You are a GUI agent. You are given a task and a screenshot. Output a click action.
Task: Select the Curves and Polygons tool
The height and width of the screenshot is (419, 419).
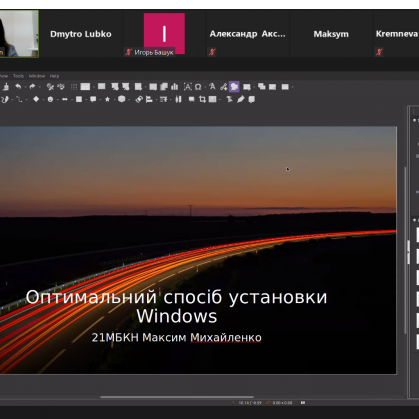tap(5, 99)
